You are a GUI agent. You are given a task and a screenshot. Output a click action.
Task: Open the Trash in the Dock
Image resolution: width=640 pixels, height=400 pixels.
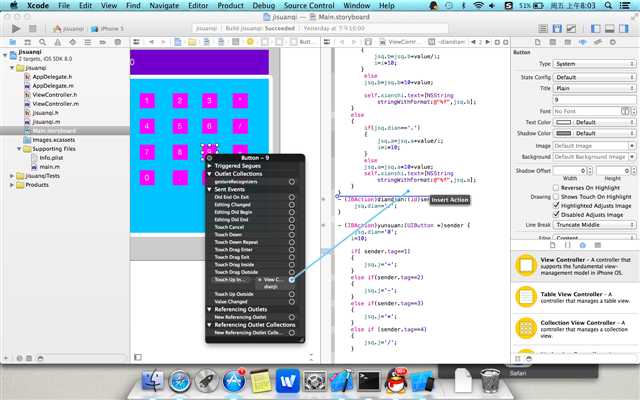point(490,380)
